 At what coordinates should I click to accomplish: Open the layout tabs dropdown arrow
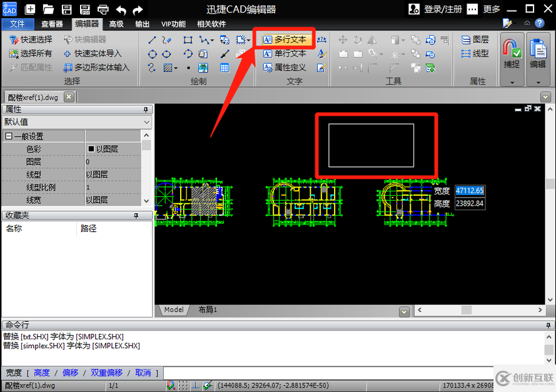tap(404, 312)
